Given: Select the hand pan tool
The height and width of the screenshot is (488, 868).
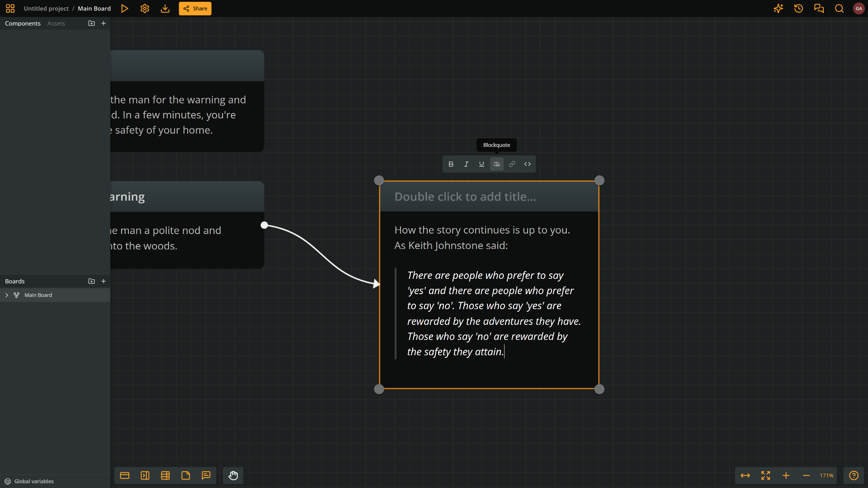Looking at the screenshot, I should tap(233, 475).
